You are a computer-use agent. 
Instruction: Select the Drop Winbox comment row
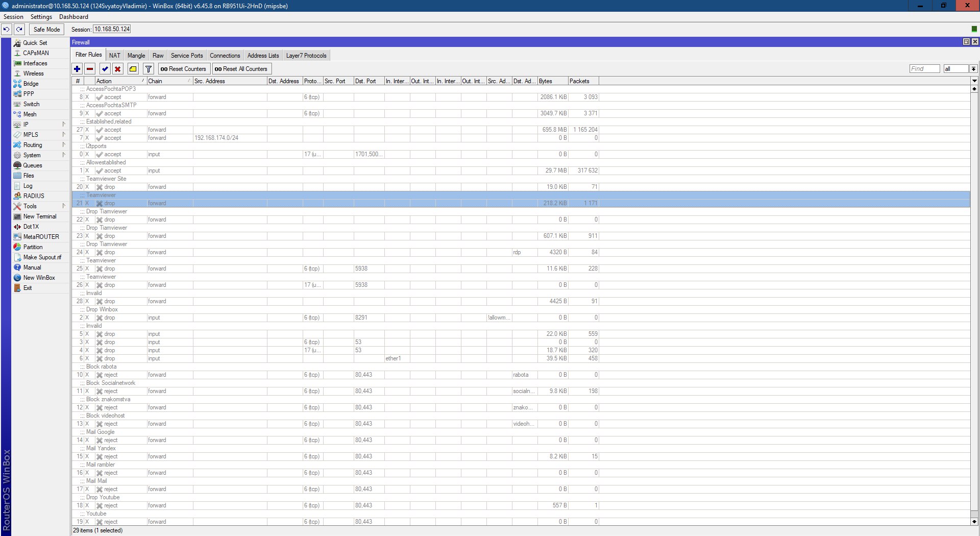[x=521, y=309]
